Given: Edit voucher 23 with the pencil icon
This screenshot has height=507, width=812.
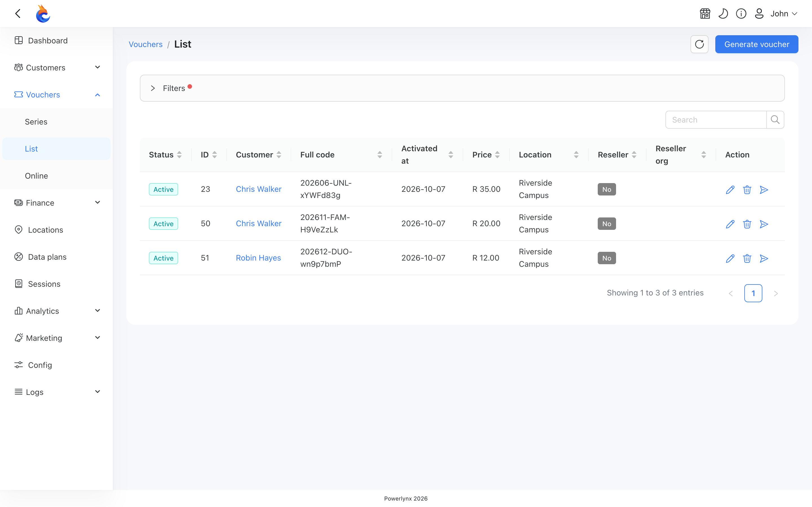Looking at the screenshot, I should (730, 190).
